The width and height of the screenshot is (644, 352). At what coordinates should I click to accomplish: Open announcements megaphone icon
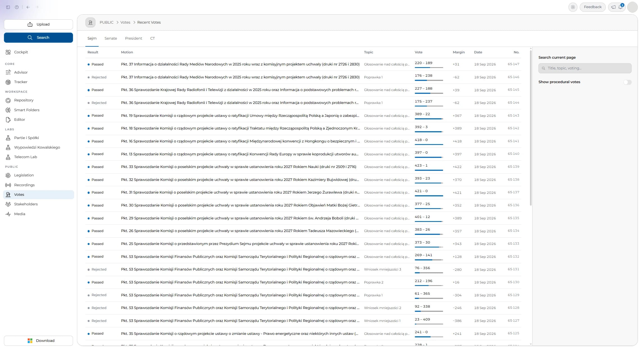click(x=613, y=7)
